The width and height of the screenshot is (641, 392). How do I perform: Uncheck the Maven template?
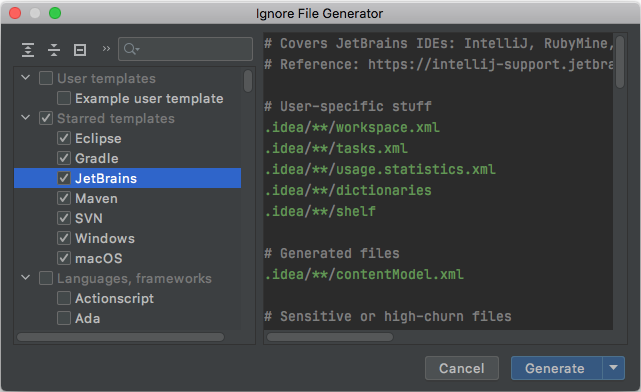[x=64, y=198]
